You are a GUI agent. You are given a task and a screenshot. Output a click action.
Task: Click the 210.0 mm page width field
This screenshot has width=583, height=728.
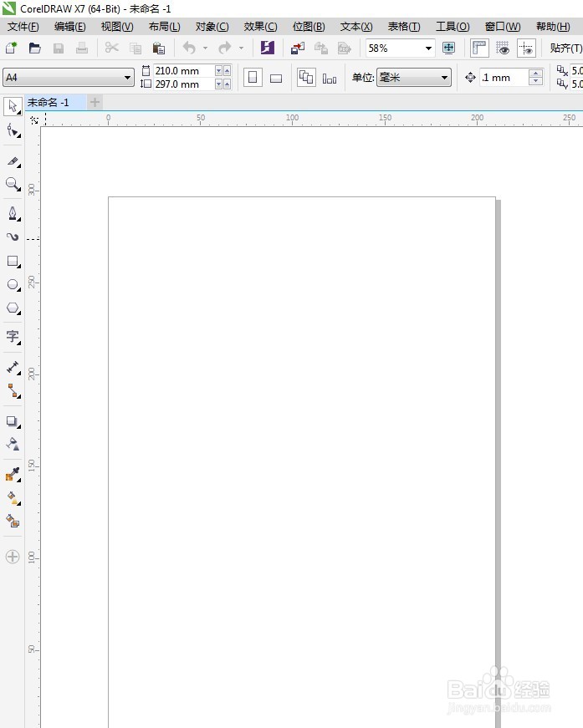point(183,70)
